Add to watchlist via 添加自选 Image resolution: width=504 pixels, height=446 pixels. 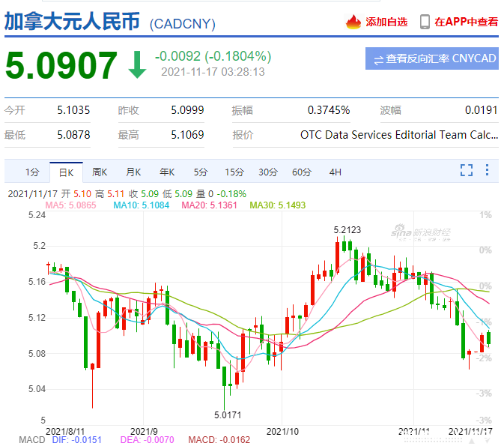386,22
